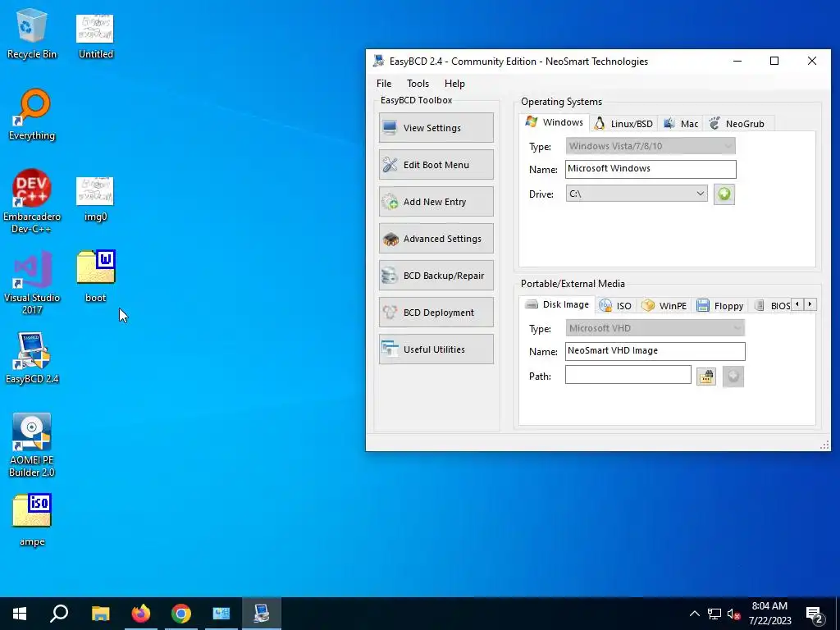Viewport: 840px width, 630px height.
Task: Select the img0 image file icon
Action: pyautogui.click(x=95, y=199)
